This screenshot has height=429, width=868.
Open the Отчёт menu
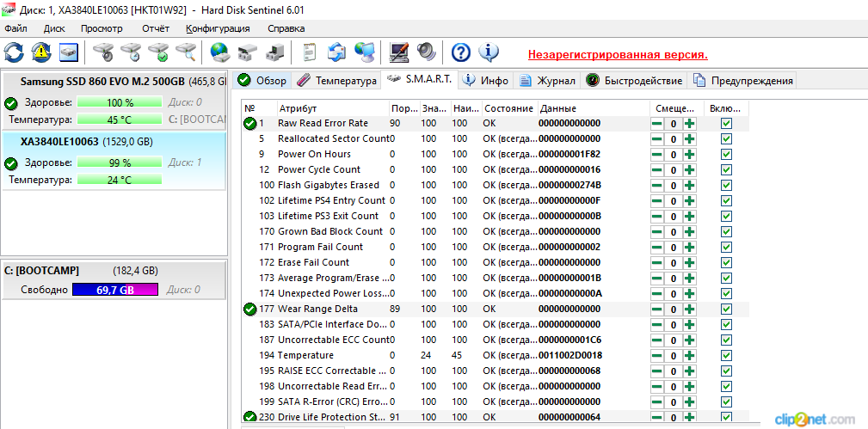pyautogui.click(x=156, y=28)
